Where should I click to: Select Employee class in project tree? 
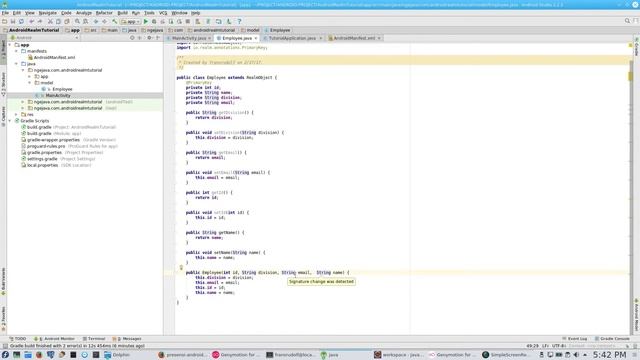point(62,89)
